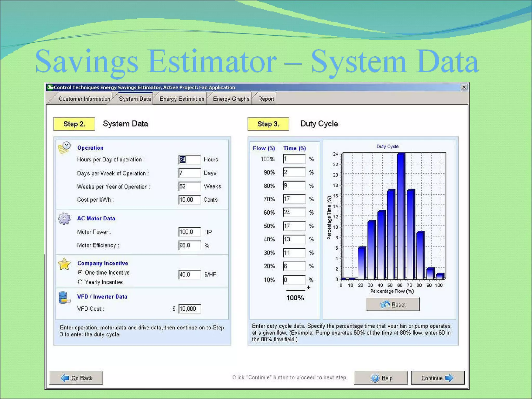This screenshot has width=532, height=399.
Task: Switch to Customer Information tab
Action: (x=84, y=99)
